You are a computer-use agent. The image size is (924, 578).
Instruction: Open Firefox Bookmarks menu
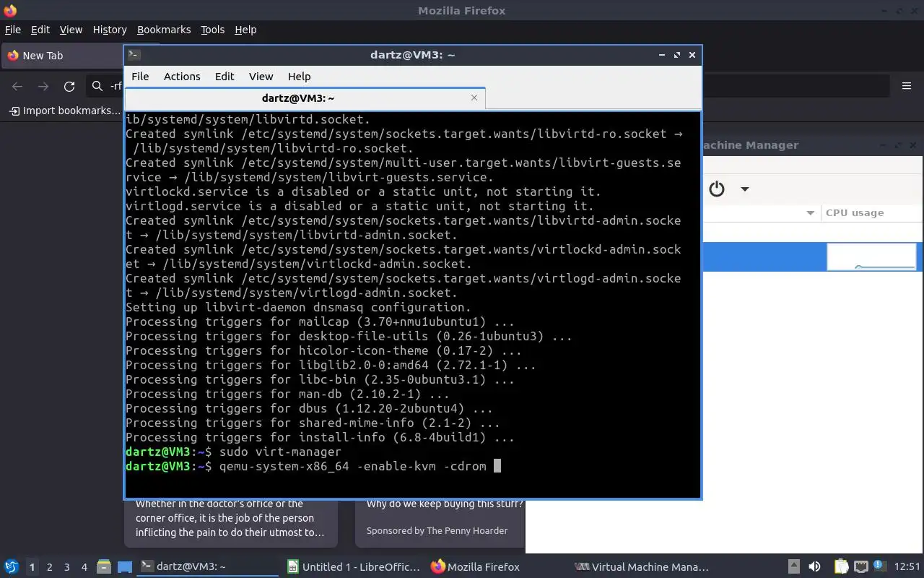(x=164, y=30)
